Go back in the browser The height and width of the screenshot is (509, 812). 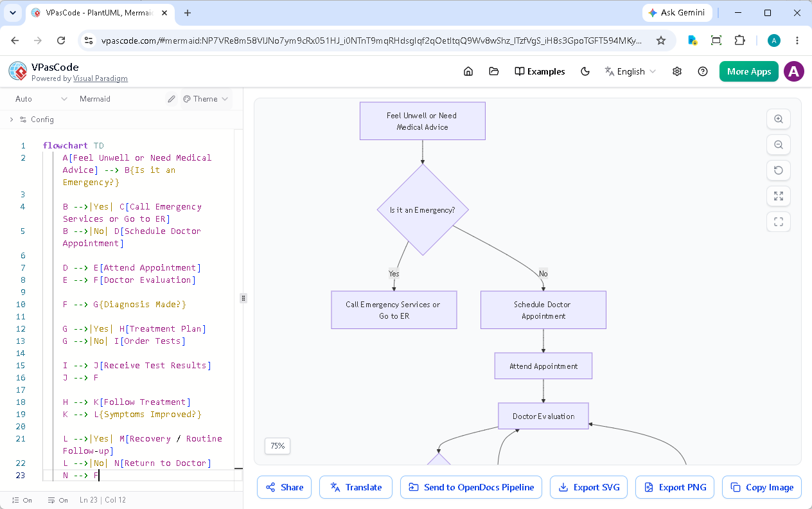pos(15,40)
